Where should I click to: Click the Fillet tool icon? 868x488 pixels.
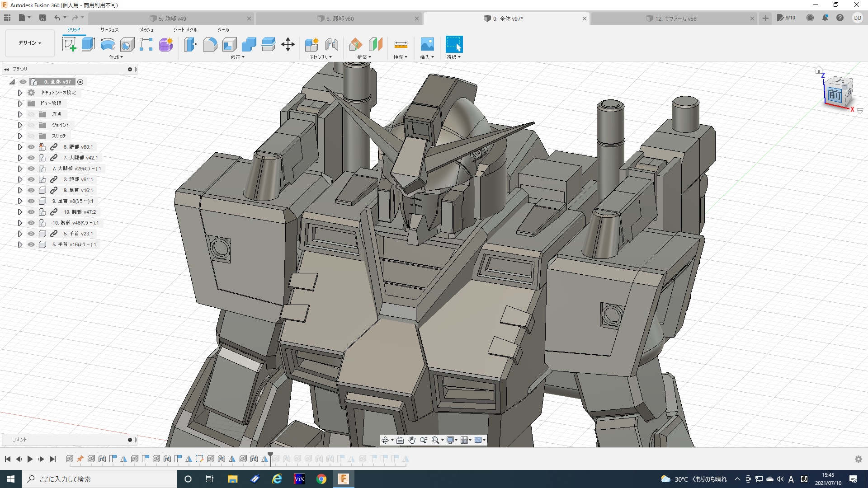click(210, 44)
